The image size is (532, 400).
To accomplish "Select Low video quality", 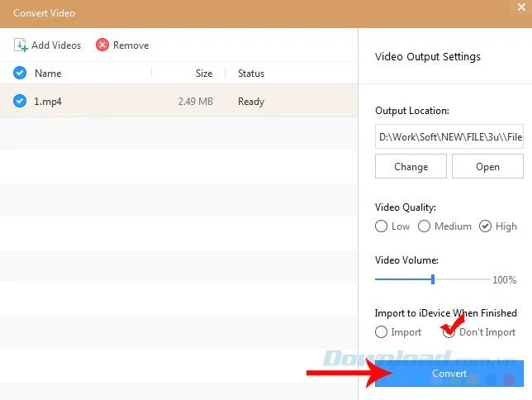I will pyautogui.click(x=381, y=226).
